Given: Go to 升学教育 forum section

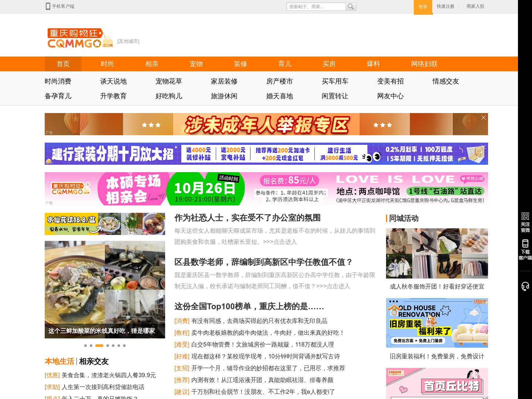Looking at the screenshot, I should tap(113, 96).
